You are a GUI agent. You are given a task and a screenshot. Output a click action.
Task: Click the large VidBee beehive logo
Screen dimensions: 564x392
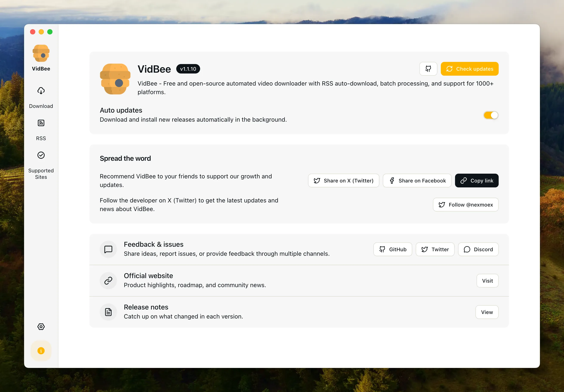pos(115,79)
